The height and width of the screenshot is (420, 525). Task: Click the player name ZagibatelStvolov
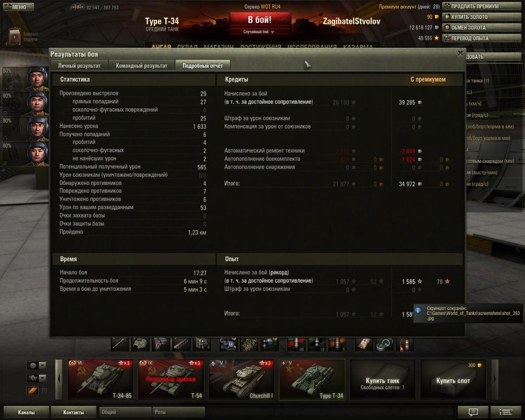(351, 21)
